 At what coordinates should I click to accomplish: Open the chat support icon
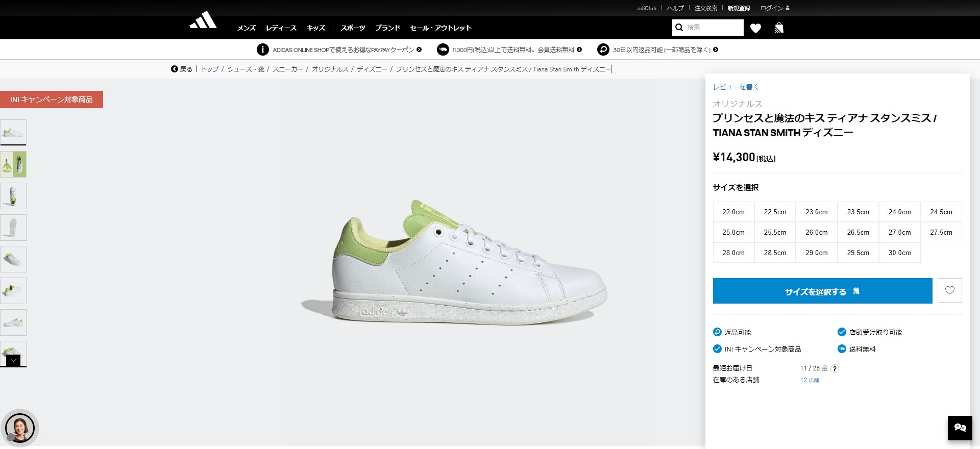[x=960, y=428]
